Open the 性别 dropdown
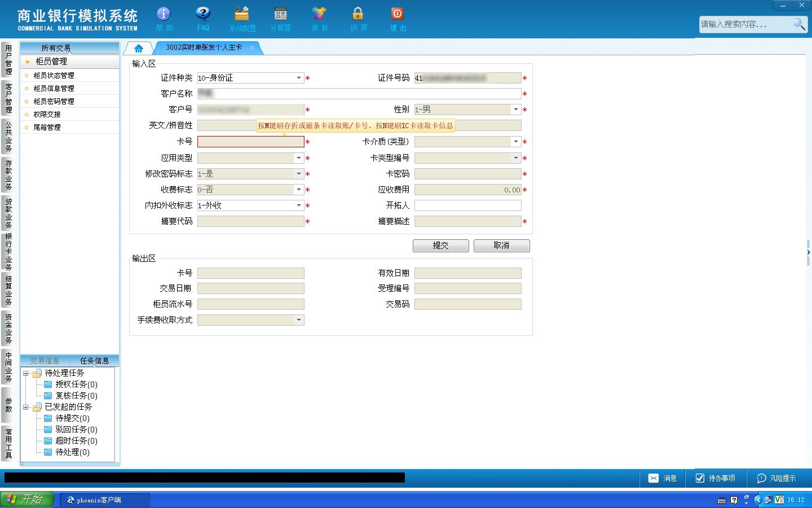812x508 pixels. pyautogui.click(x=516, y=110)
